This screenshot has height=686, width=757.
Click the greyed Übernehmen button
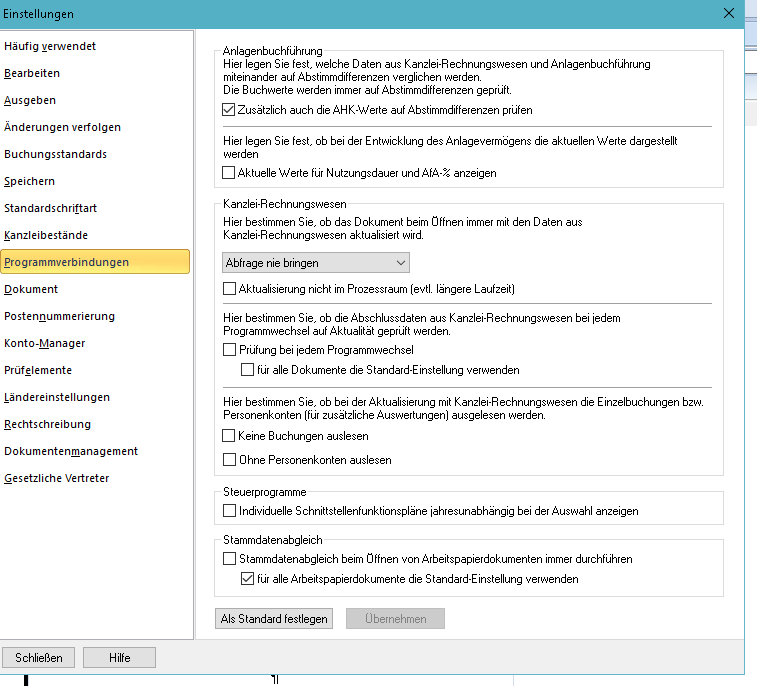(395, 619)
